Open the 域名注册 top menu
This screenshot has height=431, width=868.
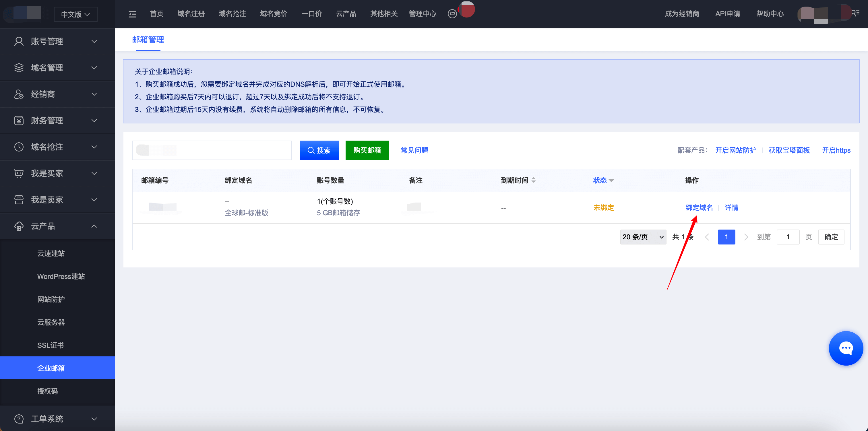[191, 14]
